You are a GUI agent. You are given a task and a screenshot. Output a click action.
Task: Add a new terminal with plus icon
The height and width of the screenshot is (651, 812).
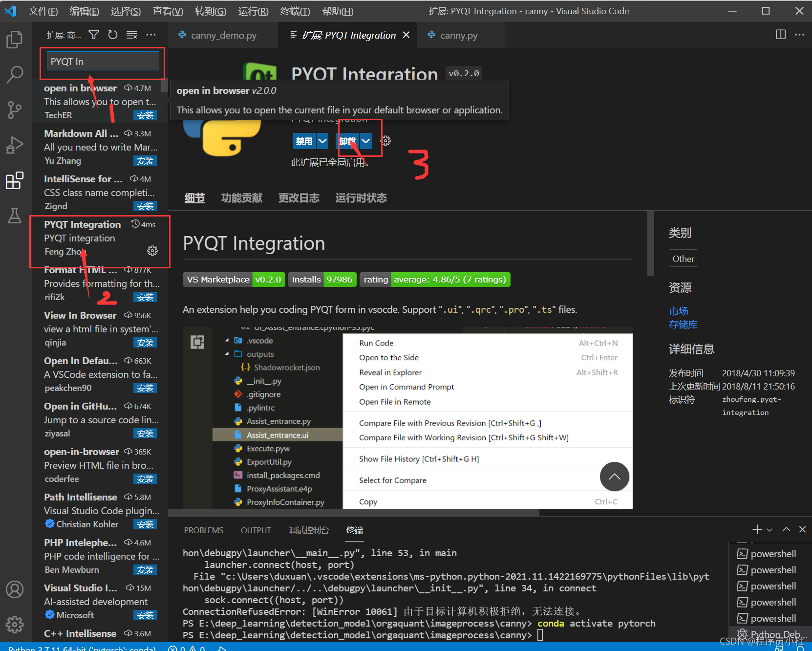[757, 529]
